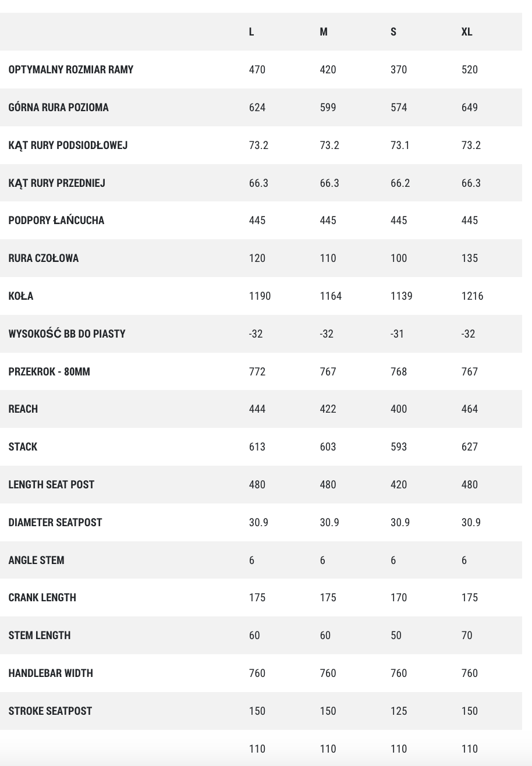The height and width of the screenshot is (766, 532).
Task: Click the KĄT RURY PRZEDNIEJ label
Action: click(x=57, y=183)
